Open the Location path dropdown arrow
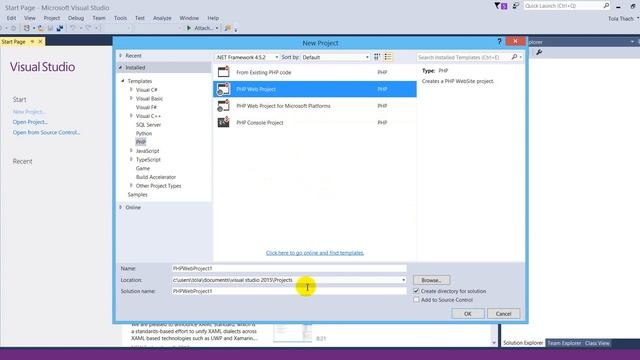The width and height of the screenshot is (640, 360). (x=403, y=280)
